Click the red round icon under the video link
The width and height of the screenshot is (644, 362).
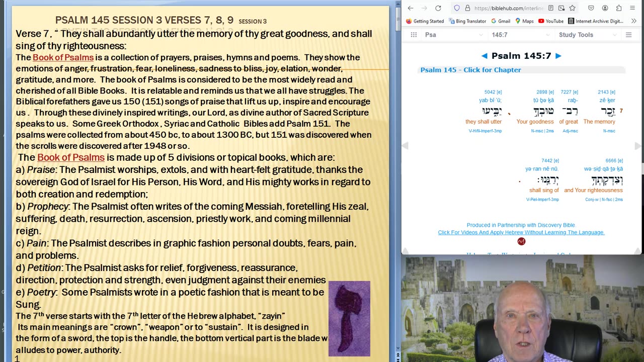[521, 241]
